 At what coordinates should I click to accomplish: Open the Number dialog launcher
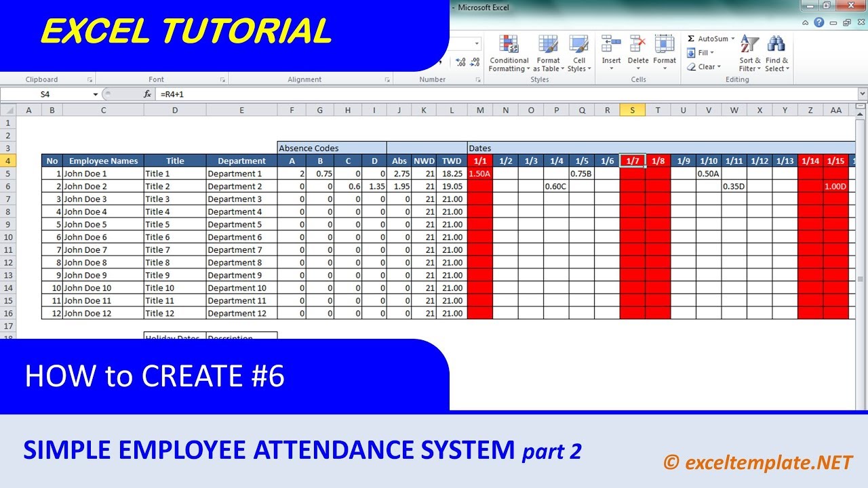tap(477, 80)
